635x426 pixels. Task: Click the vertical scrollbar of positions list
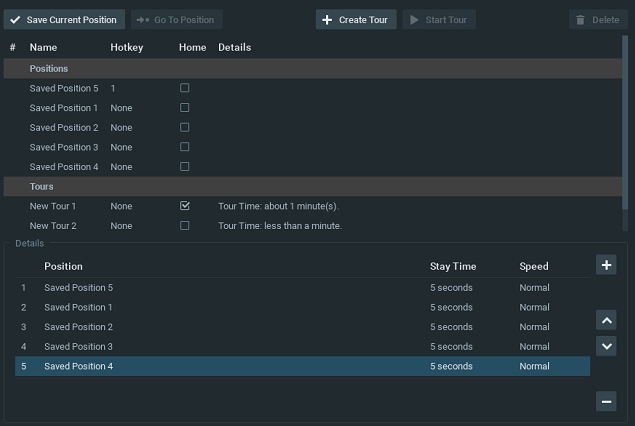(626, 120)
